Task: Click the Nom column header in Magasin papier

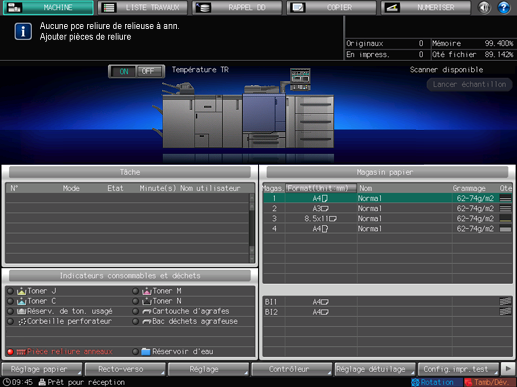Action: point(366,188)
